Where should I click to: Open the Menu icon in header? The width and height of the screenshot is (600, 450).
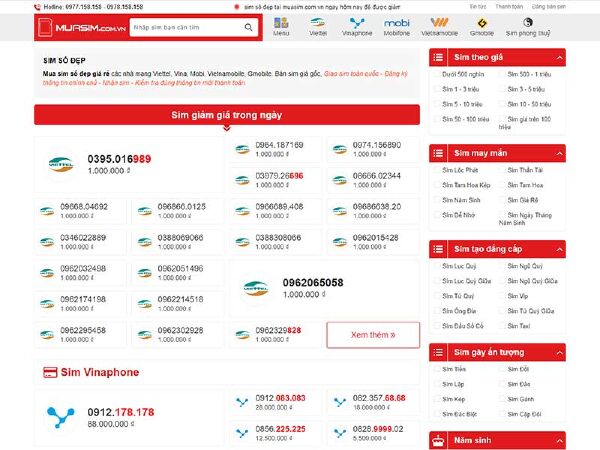pos(281,23)
